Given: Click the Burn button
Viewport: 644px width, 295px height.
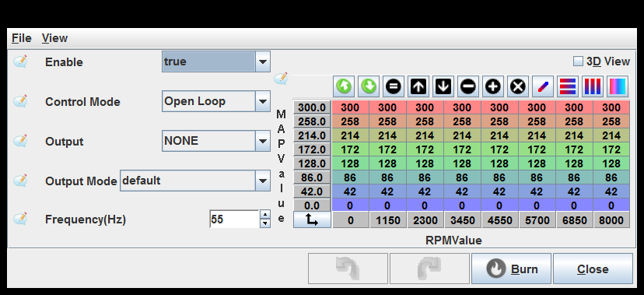Looking at the screenshot, I should (511, 269).
